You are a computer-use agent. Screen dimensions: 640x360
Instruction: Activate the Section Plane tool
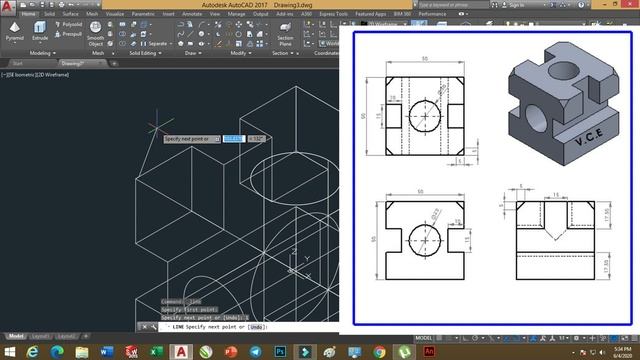click(x=285, y=34)
